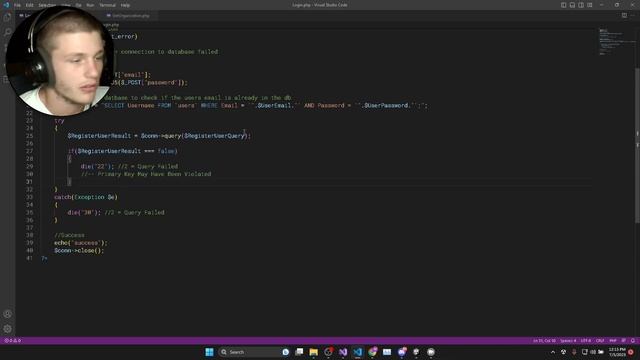Open the Explorer view in activity bar
Image resolution: width=640 pixels, height=360 pixels.
(7, 18)
